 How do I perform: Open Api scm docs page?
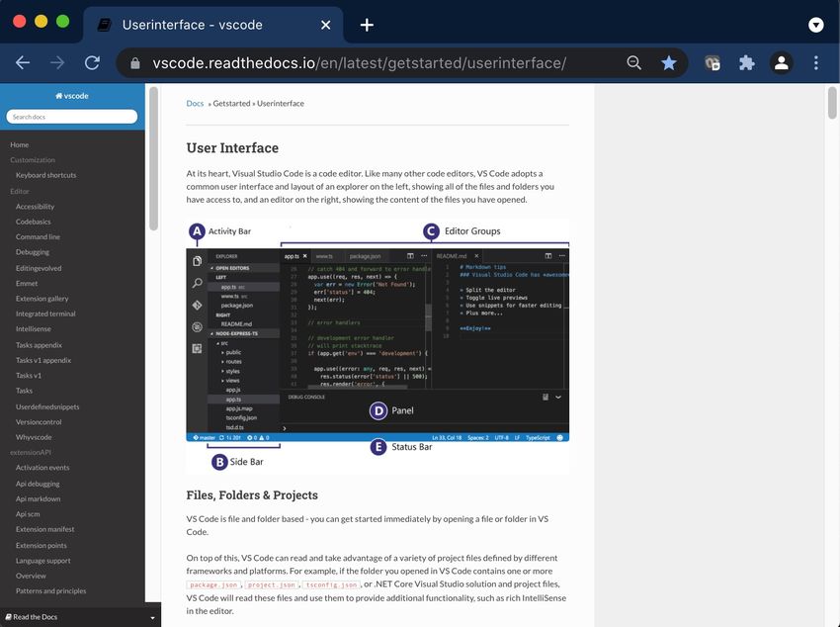click(x=28, y=514)
